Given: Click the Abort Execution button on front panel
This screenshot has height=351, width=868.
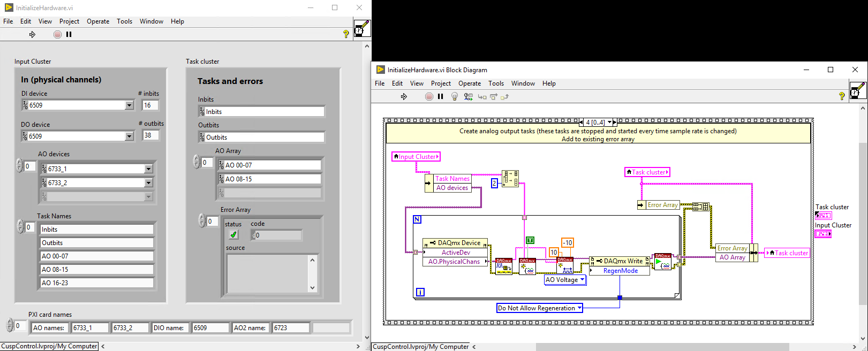Looking at the screenshot, I should point(57,34).
